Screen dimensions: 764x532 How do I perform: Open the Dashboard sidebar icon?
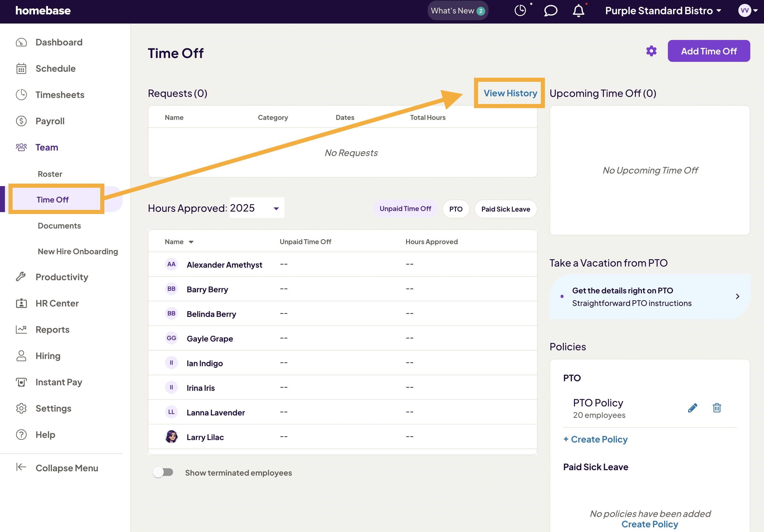tap(21, 42)
